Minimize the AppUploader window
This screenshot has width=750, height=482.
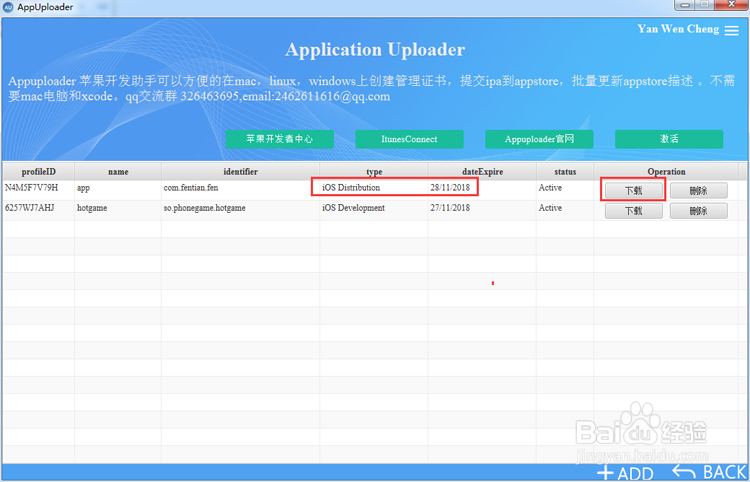[x=686, y=4]
